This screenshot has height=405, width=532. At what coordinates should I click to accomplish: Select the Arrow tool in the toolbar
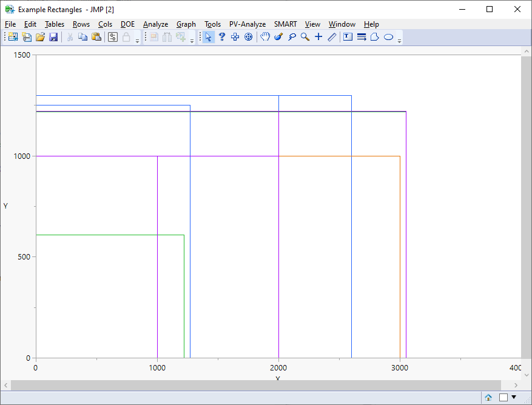click(209, 36)
